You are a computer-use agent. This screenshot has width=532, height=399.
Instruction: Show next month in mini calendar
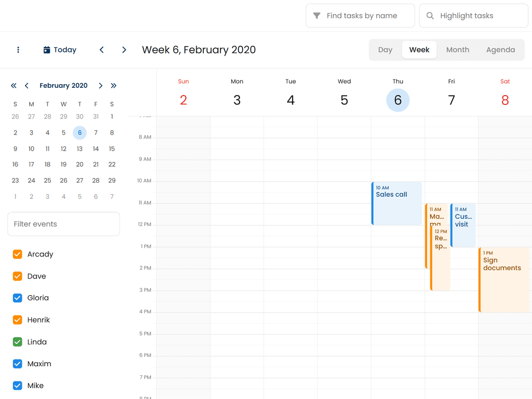pyautogui.click(x=101, y=86)
